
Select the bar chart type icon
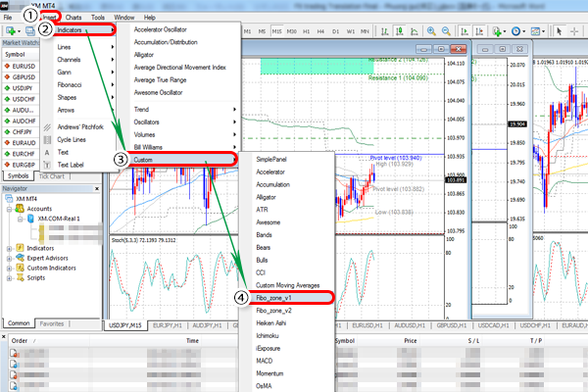click(384, 31)
